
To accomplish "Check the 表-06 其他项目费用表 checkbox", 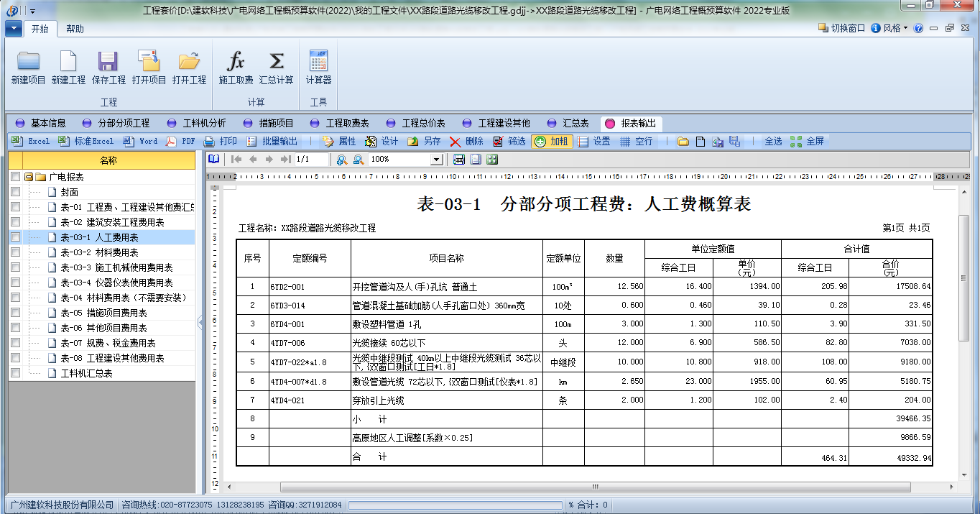I will (15, 328).
